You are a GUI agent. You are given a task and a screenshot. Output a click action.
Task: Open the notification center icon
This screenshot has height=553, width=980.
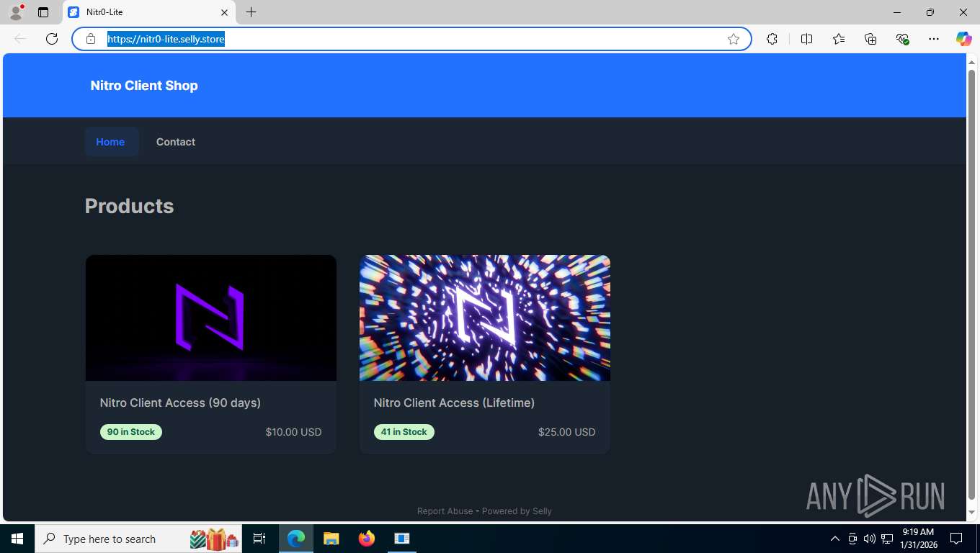pos(956,539)
